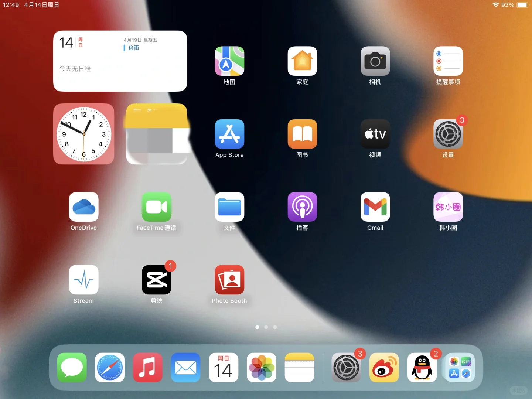
Task: Open Messages from the dock
Action: [x=72, y=368]
